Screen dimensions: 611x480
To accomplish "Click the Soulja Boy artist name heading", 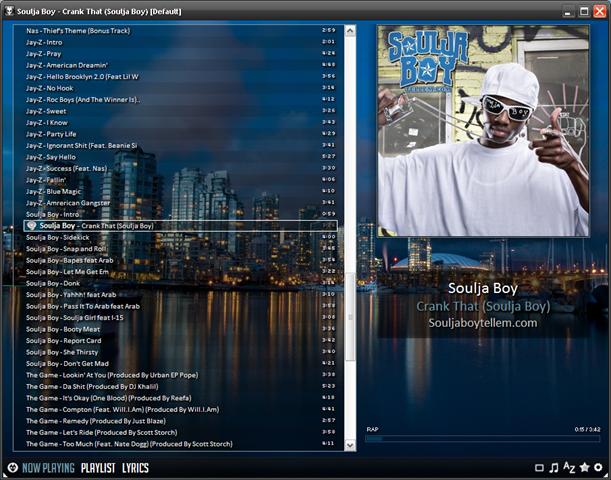I will click(483, 289).
